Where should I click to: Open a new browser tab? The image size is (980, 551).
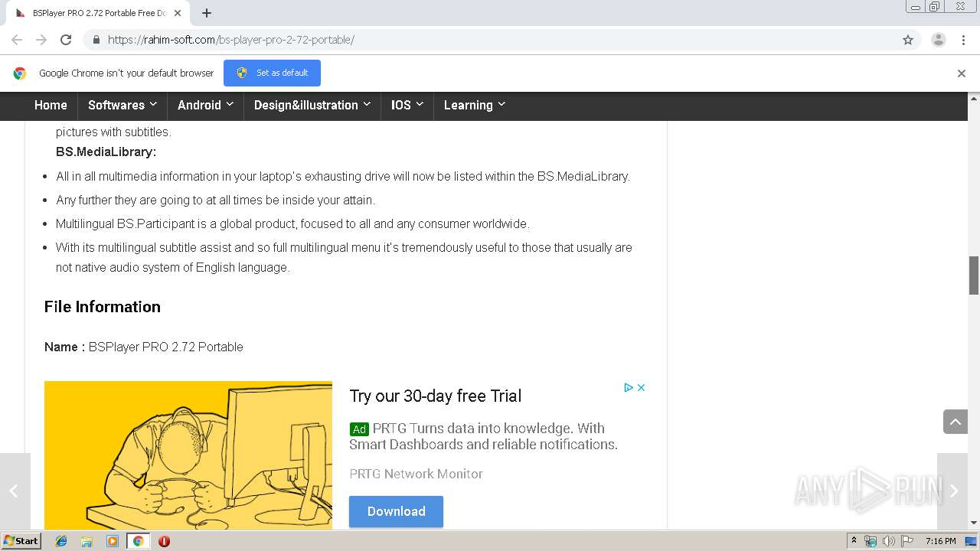pos(207,13)
